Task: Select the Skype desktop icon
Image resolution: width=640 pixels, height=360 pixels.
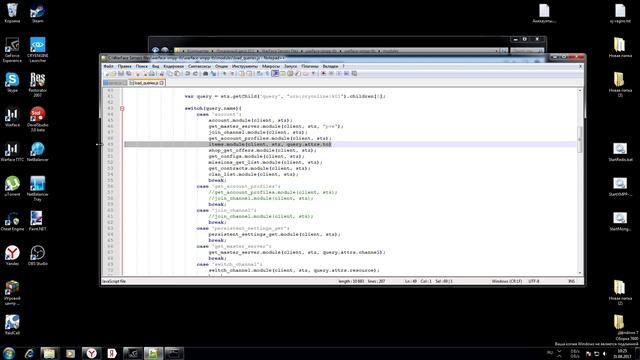Action: coord(12,82)
